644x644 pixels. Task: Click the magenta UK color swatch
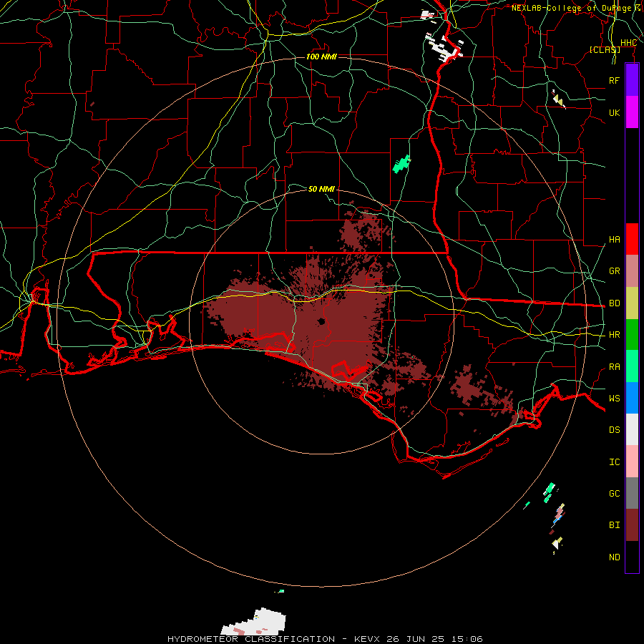[632, 112]
